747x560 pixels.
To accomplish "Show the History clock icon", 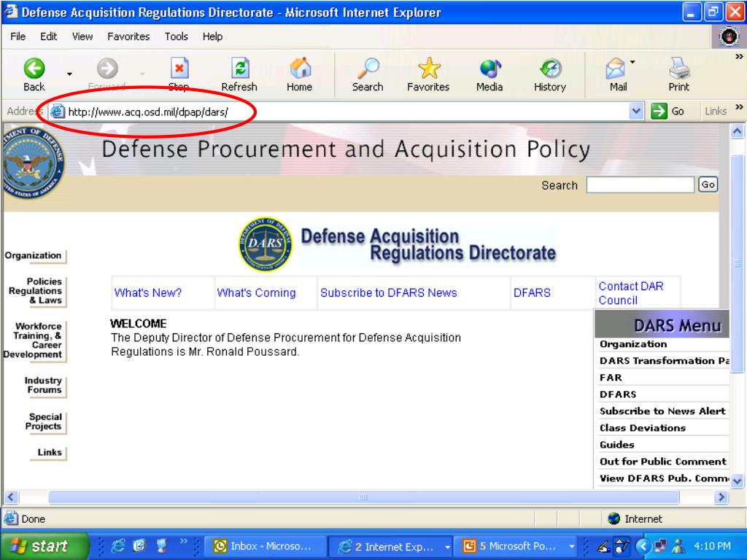I will [x=550, y=69].
